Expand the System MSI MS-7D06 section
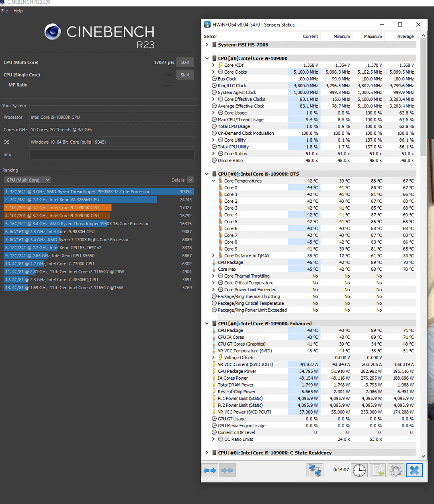434x504 pixels. [x=207, y=45]
